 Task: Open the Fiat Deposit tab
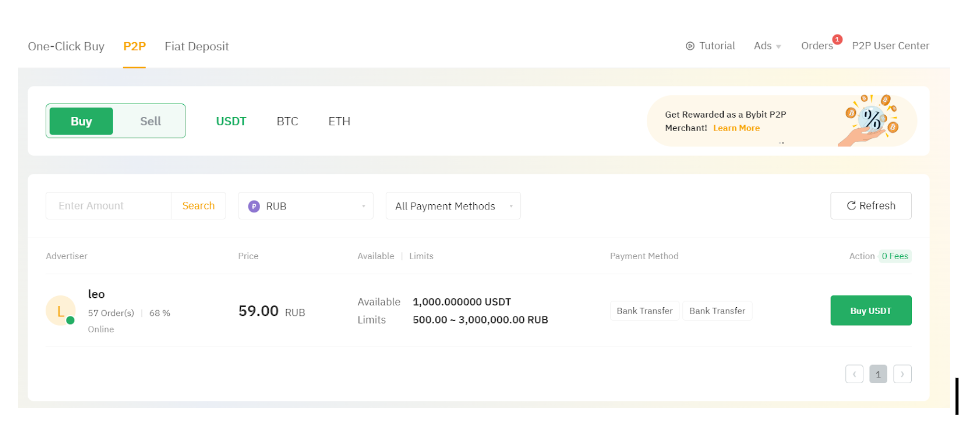click(196, 46)
